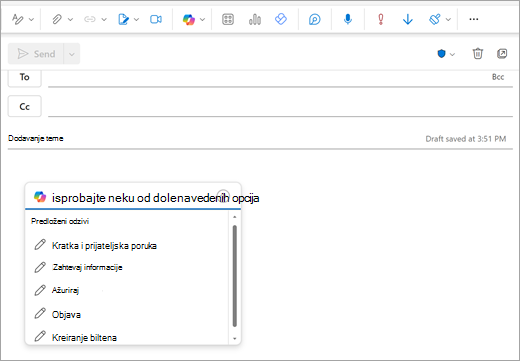This screenshot has width=520, height=361.
Task: Click the suggestions list scrollbar thumb
Action: (x=235, y=276)
